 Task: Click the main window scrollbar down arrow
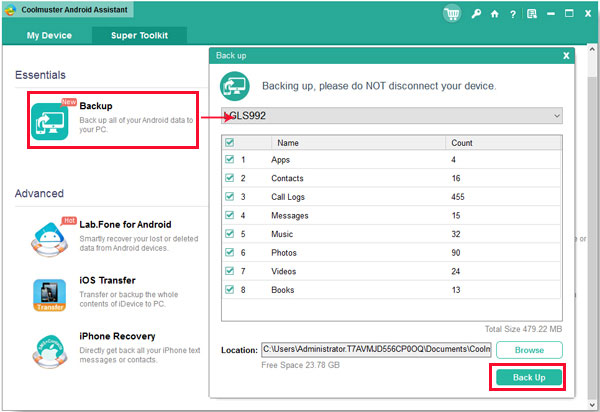(592, 405)
